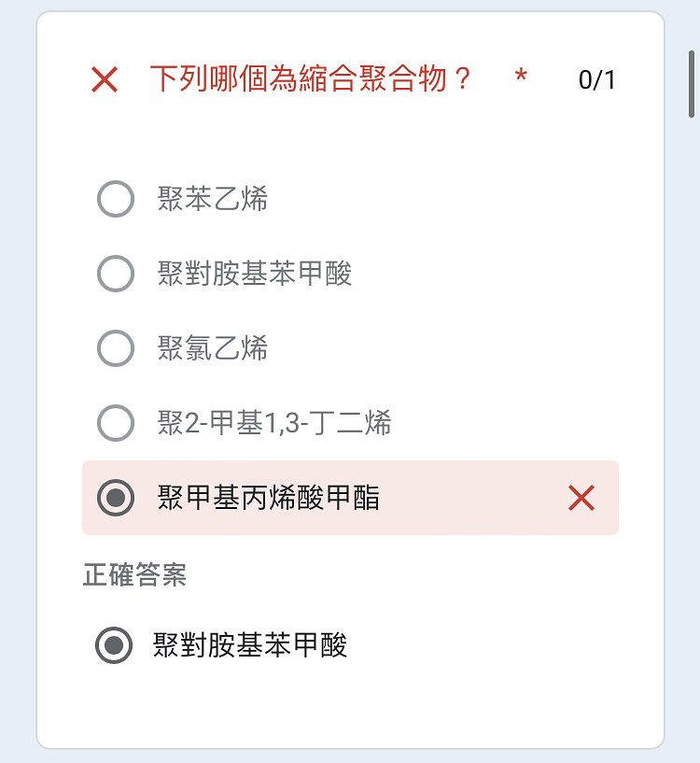Click the 聚苯乙烯 option label
This screenshot has height=763, width=700.
pyautogui.click(x=213, y=199)
